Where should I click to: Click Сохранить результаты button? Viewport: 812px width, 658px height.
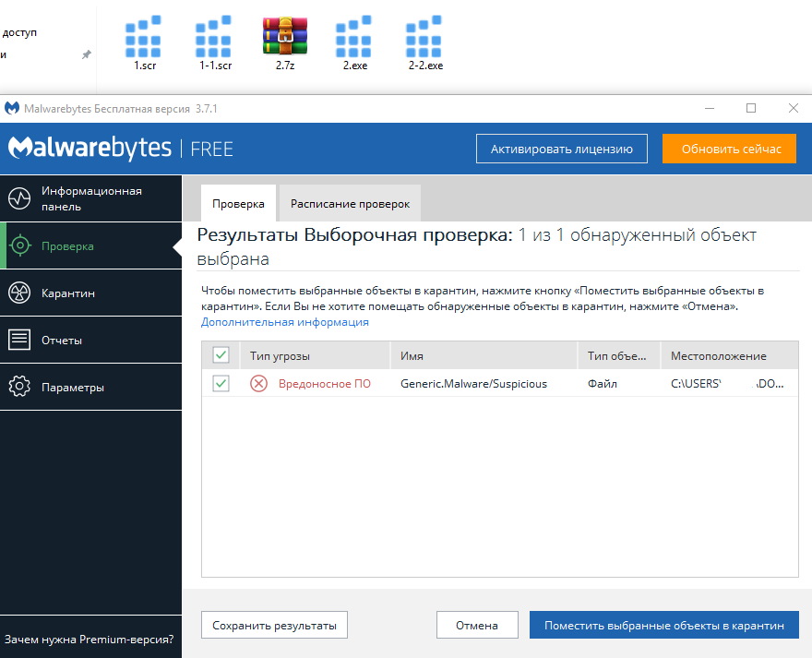[274, 625]
